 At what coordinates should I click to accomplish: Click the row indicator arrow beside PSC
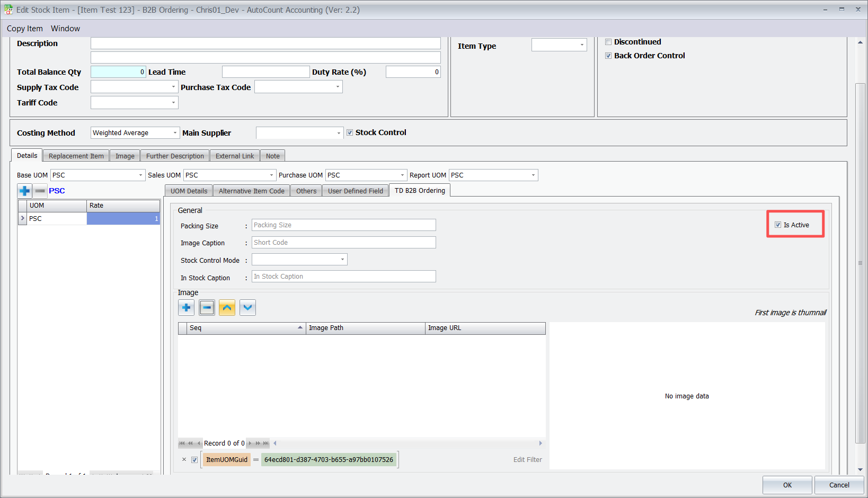click(x=22, y=218)
